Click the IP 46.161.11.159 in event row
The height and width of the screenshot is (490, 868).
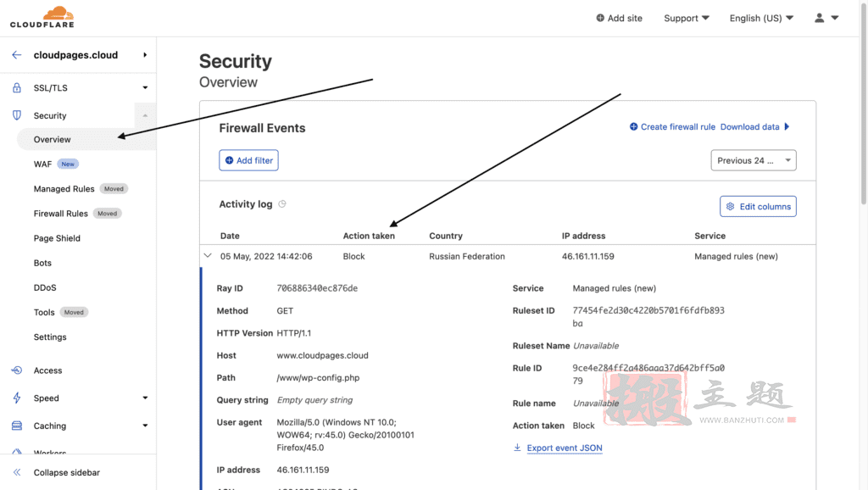588,256
